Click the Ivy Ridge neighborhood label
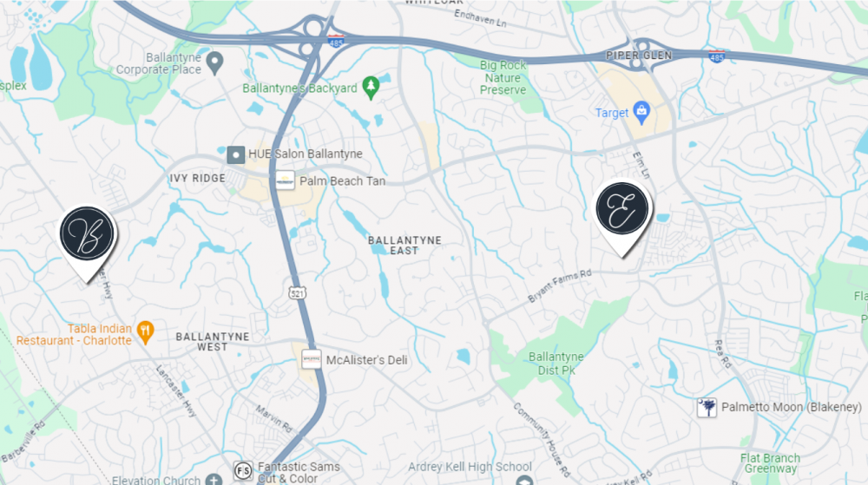This screenshot has width=868, height=485. pos(197,178)
